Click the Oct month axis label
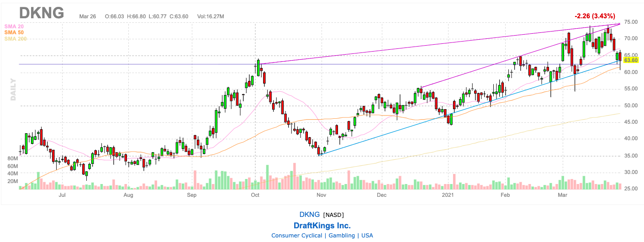This screenshot has height=242, width=644. [255, 195]
